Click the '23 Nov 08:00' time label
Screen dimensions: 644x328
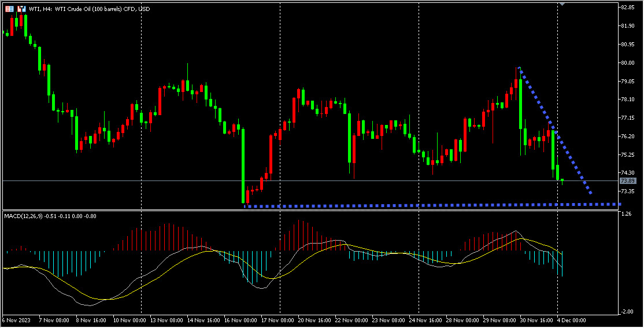(x=389, y=320)
